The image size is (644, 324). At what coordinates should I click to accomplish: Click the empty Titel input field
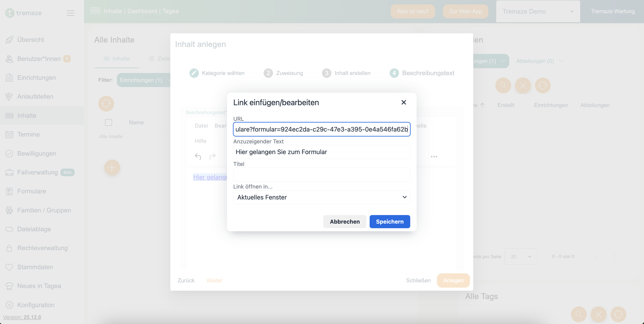click(322, 174)
